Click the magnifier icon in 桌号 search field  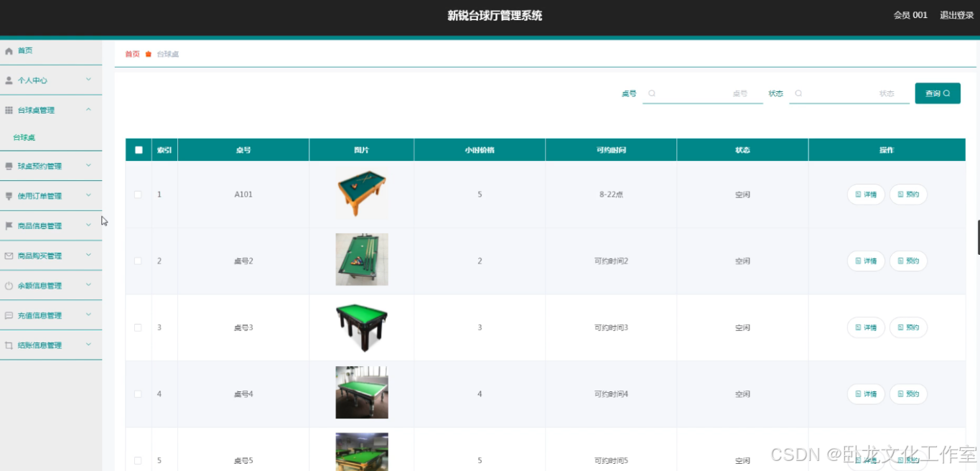pos(652,93)
